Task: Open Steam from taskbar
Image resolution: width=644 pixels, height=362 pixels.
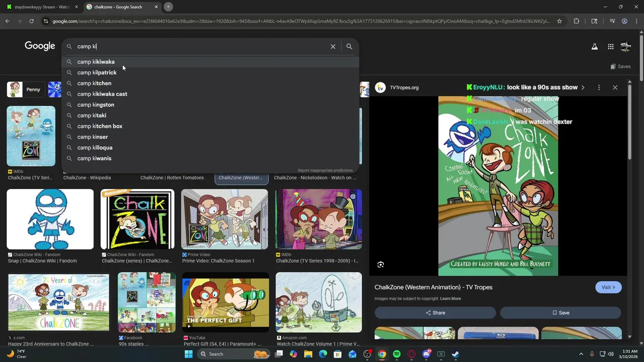Action: point(455,354)
